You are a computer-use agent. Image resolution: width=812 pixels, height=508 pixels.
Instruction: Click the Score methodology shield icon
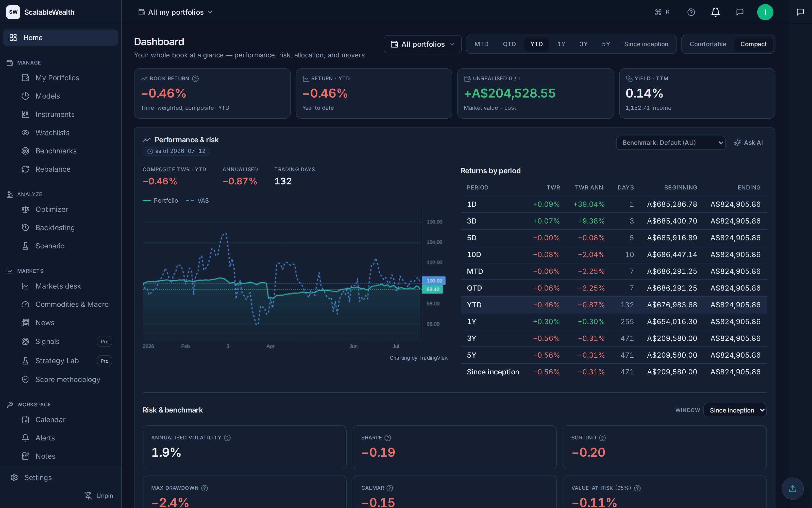(25, 379)
